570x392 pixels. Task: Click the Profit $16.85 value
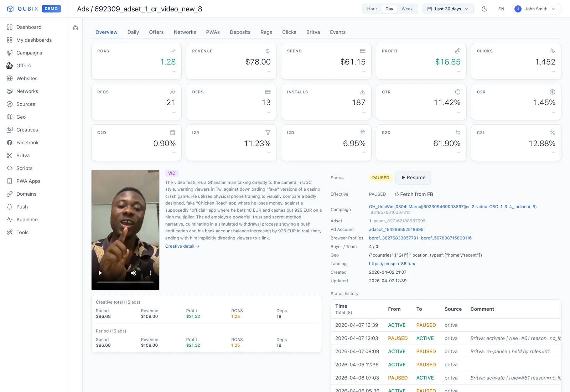(x=448, y=62)
